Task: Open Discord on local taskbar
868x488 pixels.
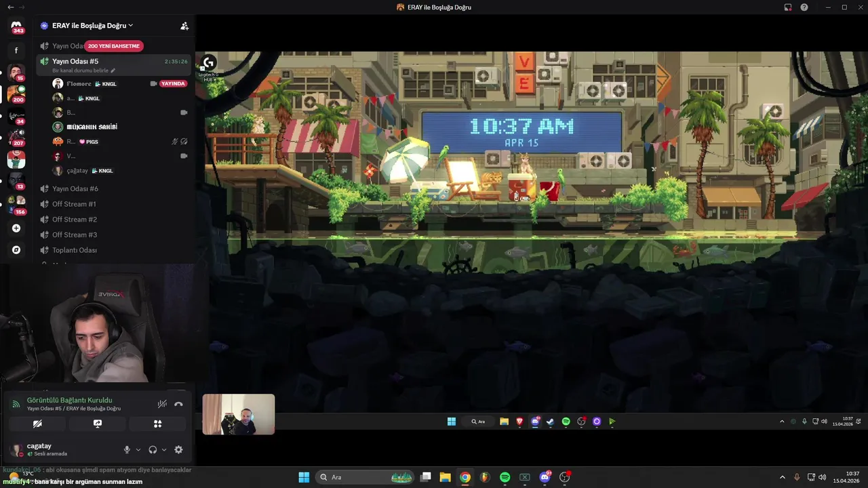Action: pos(545,477)
